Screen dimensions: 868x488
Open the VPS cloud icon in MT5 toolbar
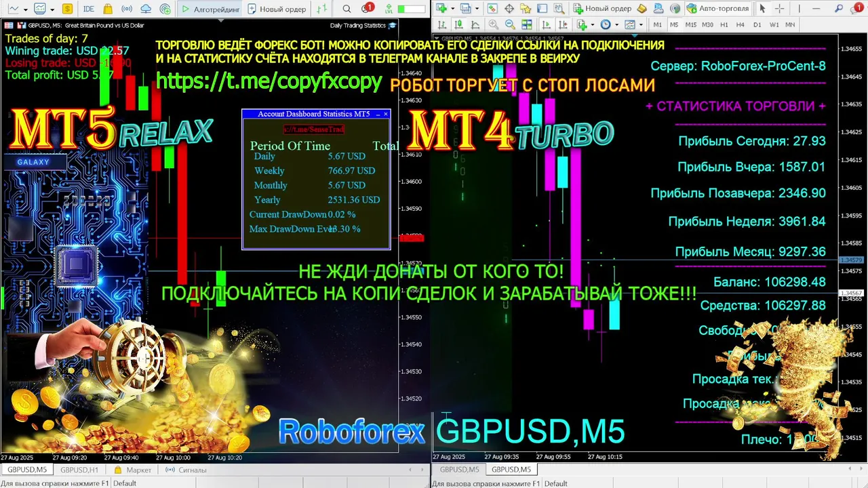coord(146,9)
